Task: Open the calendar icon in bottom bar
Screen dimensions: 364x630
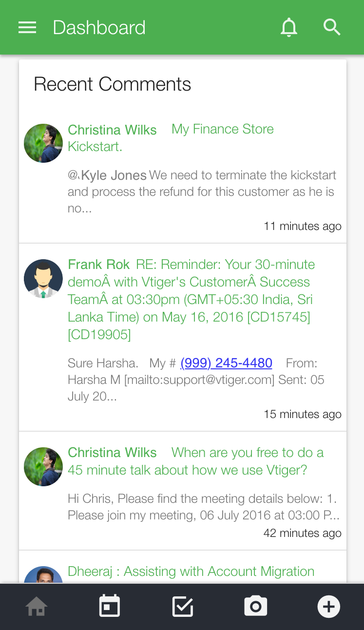Action: coord(109,607)
